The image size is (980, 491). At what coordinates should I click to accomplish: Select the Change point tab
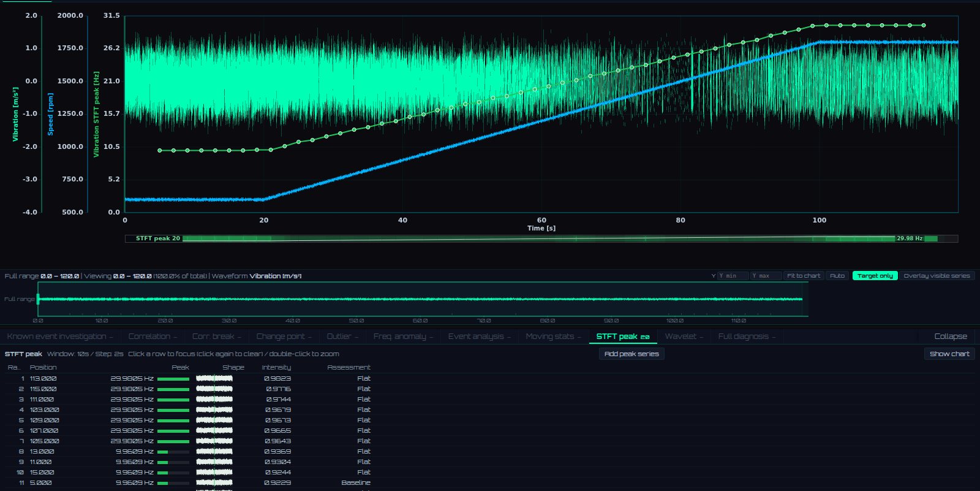tap(284, 337)
